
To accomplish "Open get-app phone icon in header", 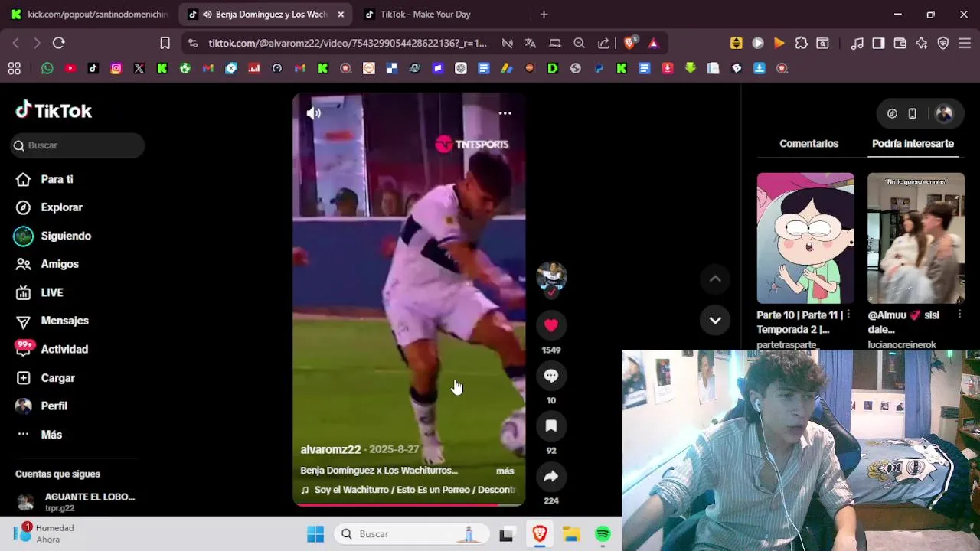I will [x=912, y=113].
